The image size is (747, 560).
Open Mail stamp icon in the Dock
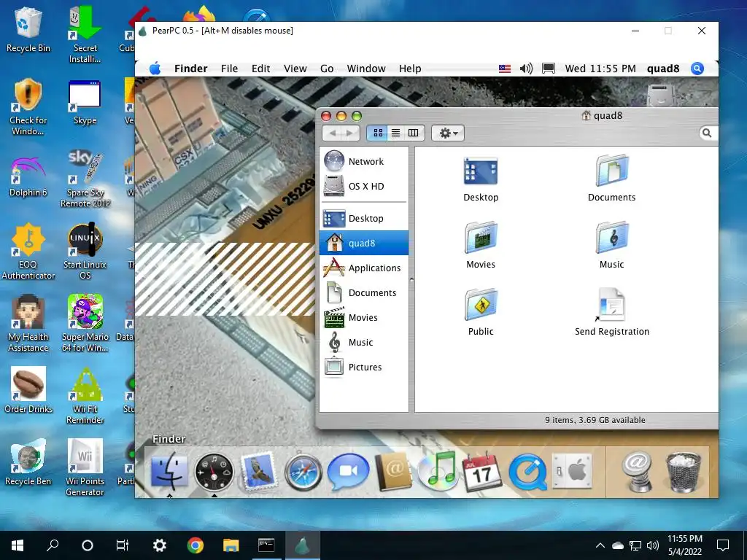click(259, 470)
